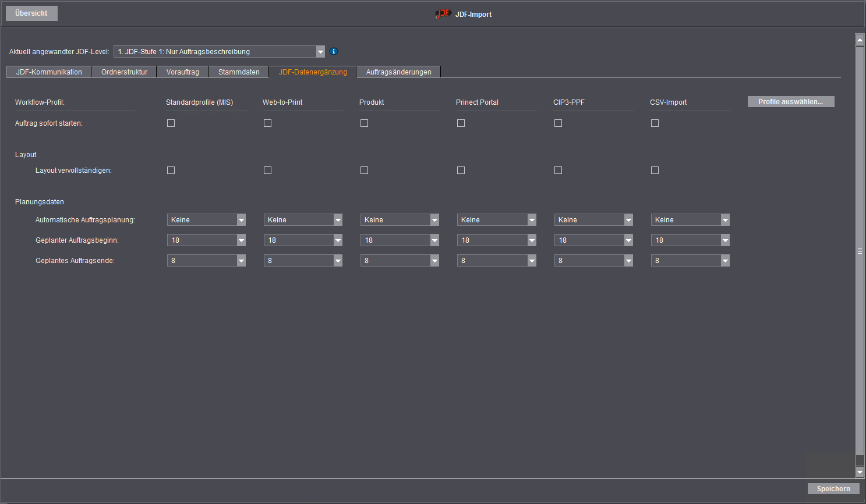Check 'Auftrag sofort starten' under Produkt
The height and width of the screenshot is (504, 866).
[364, 123]
